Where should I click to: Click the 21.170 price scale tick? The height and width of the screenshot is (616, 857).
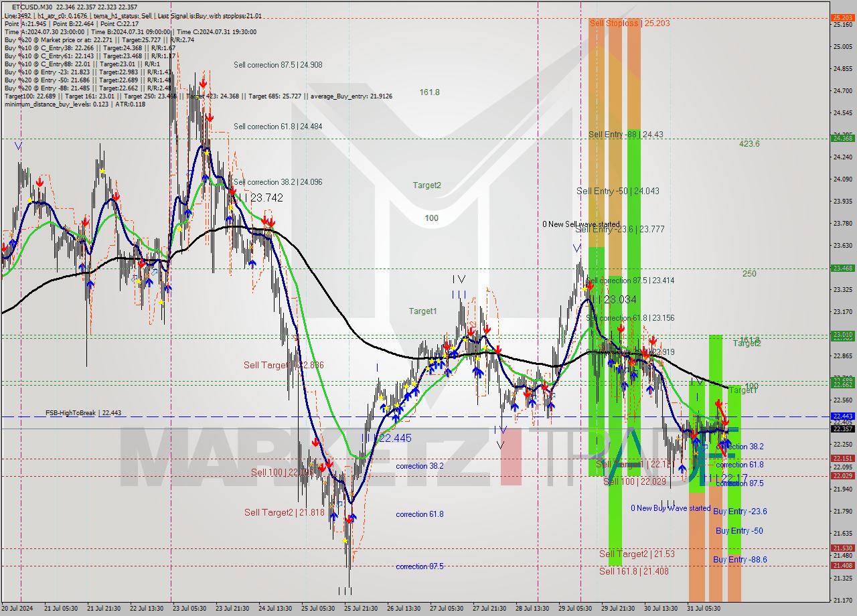(x=842, y=600)
